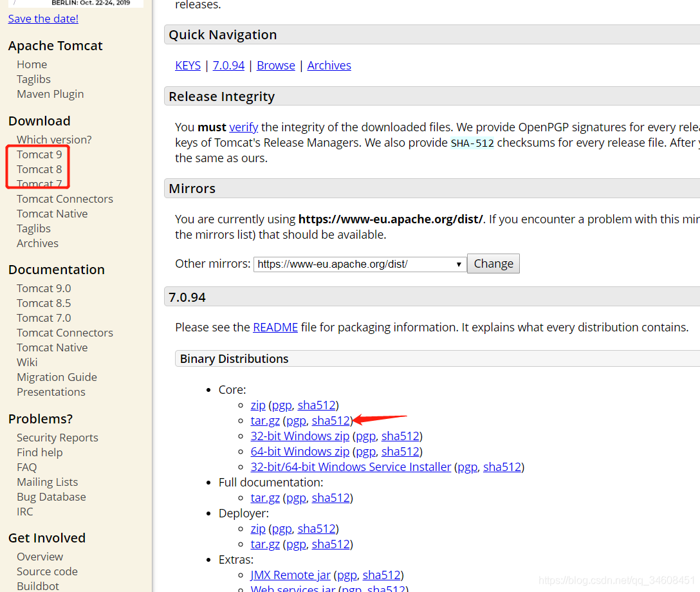Download the Core zip distribution
The image size is (700, 592).
pyautogui.click(x=258, y=405)
